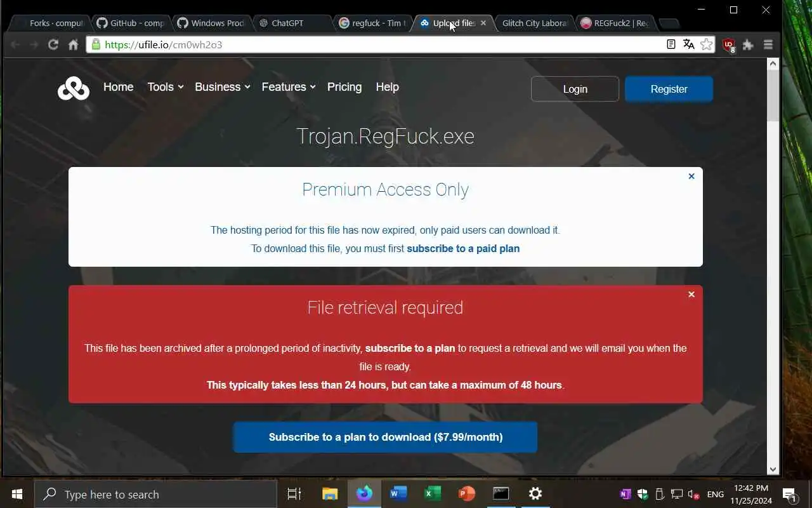The width and height of the screenshot is (812, 508).
Task: Click the scrollbar down arrow
Action: pyautogui.click(x=773, y=469)
